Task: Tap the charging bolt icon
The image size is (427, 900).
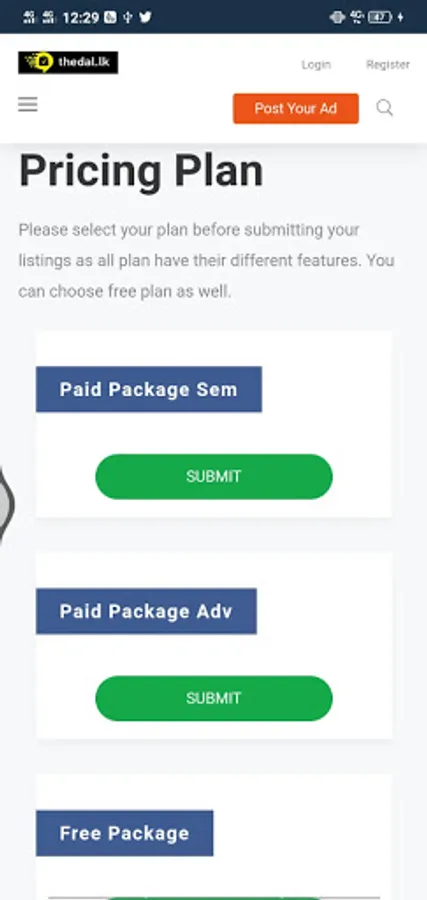Action: [401, 17]
